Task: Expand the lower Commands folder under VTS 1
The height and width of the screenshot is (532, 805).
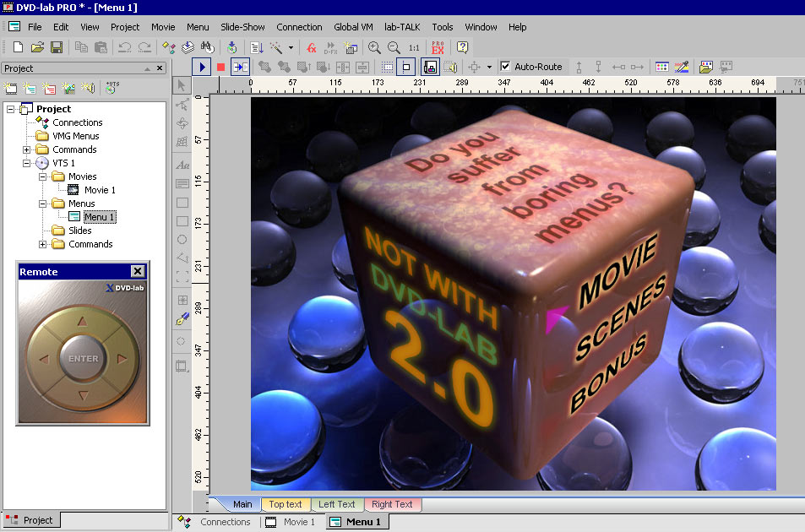Action: (x=43, y=244)
